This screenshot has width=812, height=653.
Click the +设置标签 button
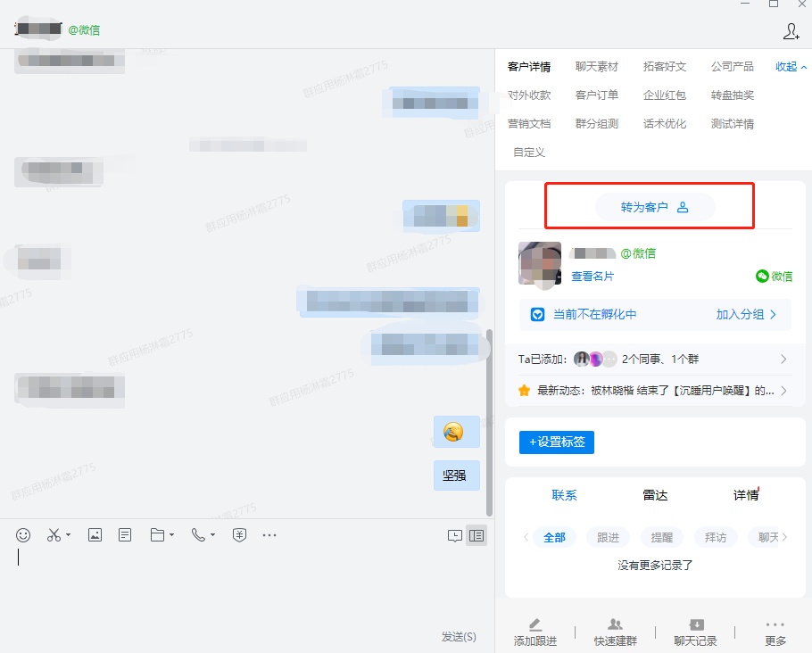[x=556, y=442]
